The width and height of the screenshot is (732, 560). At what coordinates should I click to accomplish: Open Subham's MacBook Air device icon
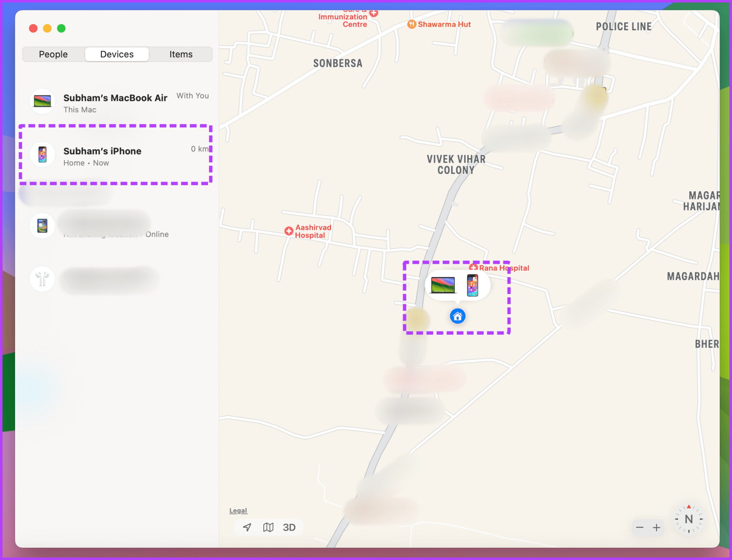42,101
